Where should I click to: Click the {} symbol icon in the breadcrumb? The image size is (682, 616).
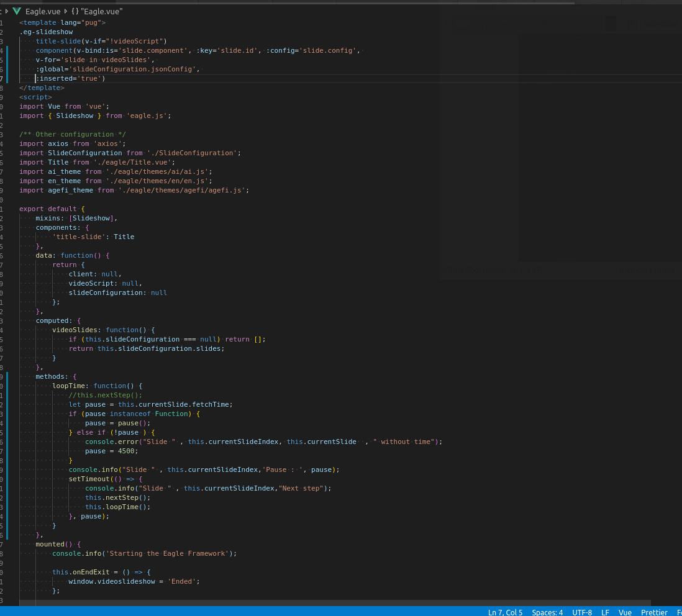coord(75,11)
